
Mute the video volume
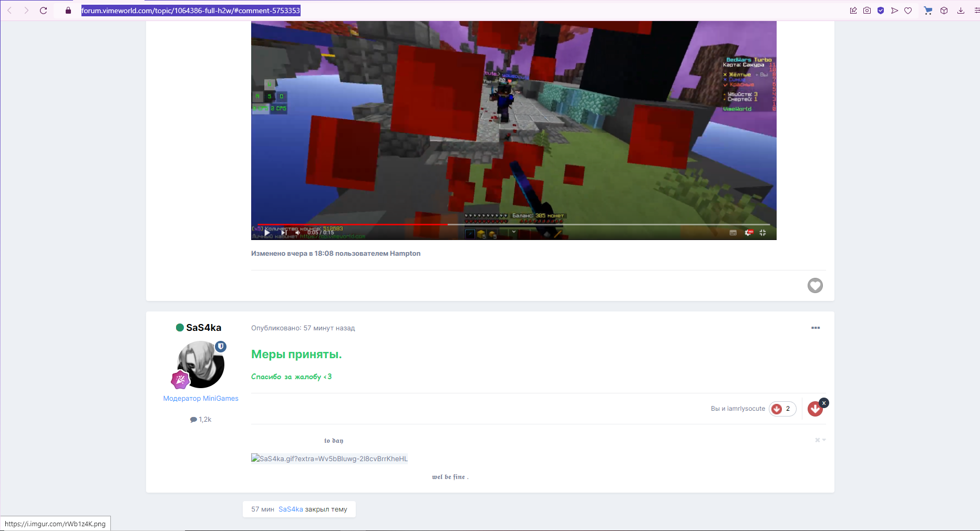tap(297, 233)
